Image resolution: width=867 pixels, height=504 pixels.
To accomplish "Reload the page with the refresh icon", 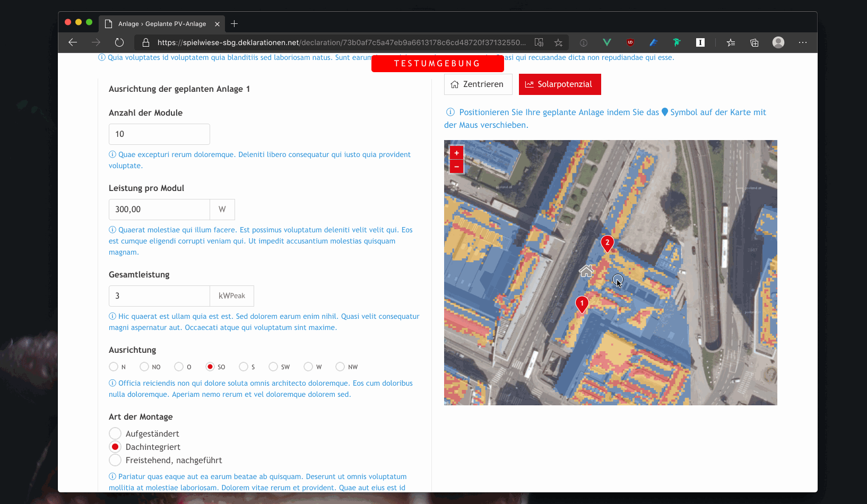I will click(x=119, y=42).
